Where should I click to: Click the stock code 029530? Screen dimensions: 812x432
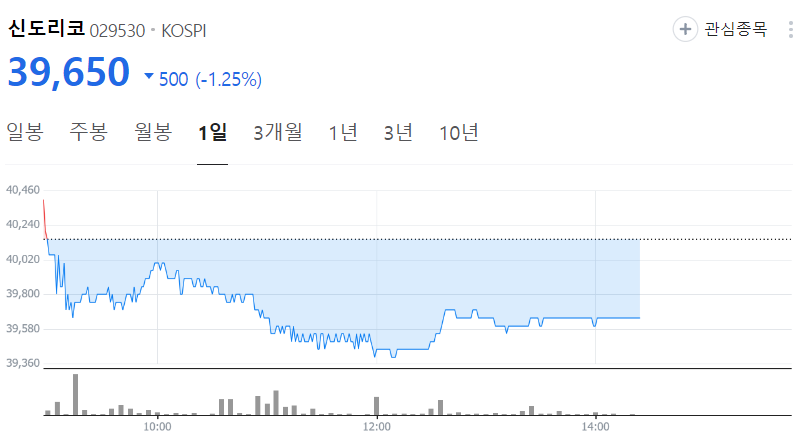(x=118, y=31)
